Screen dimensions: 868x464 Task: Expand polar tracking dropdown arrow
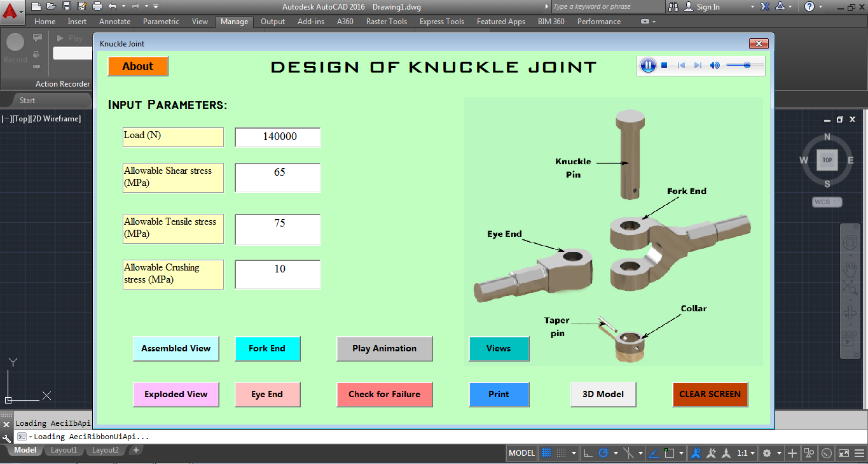tap(616, 453)
